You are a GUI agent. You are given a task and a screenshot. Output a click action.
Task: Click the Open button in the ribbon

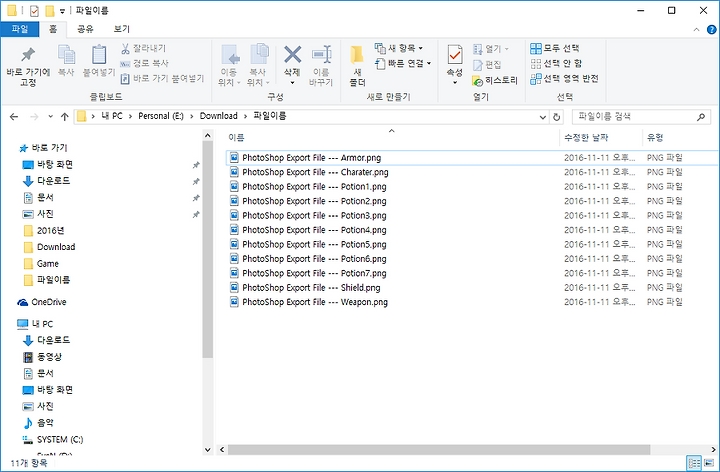point(490,49)
